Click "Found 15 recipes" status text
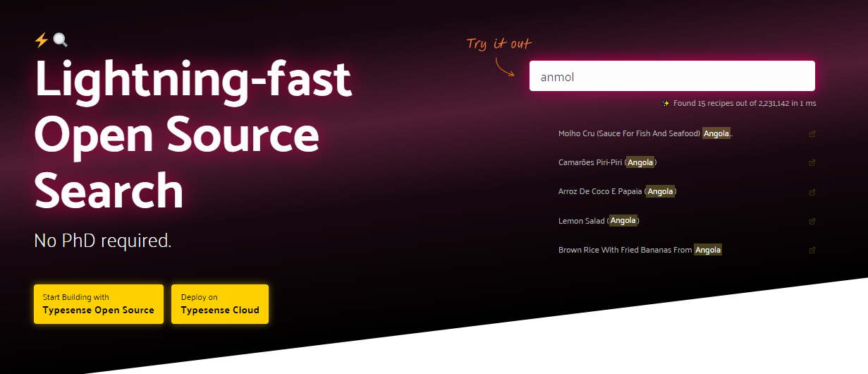 pos(745,104)
